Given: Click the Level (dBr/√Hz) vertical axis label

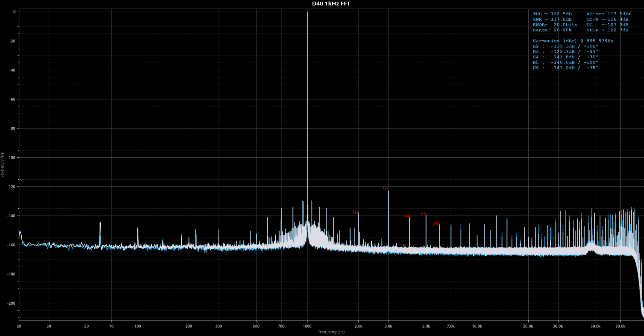Looking at the screenshot, I should pyautogui.click(x=3, y=164).
